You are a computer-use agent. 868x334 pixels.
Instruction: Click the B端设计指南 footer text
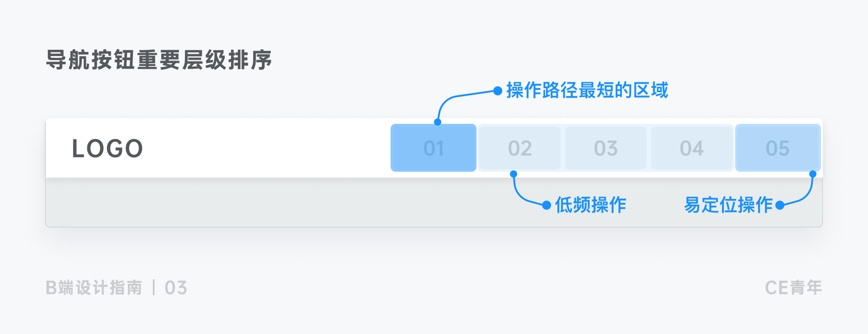(x=94, y=287)
